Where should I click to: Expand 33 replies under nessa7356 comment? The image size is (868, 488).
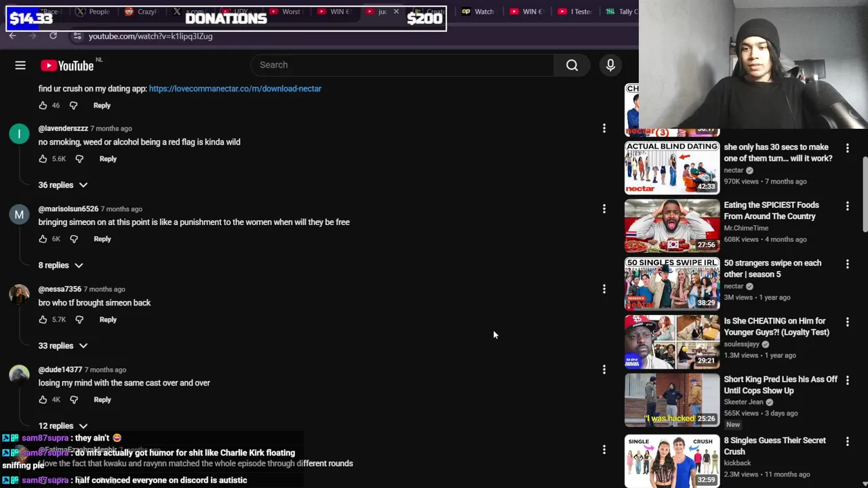[x=63, y=346]
